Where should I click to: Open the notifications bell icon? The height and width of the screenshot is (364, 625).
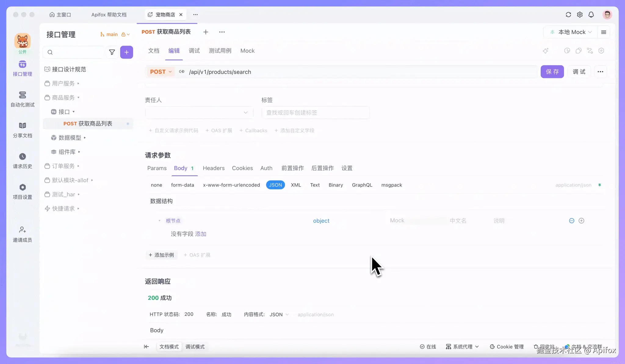point(591,15)
